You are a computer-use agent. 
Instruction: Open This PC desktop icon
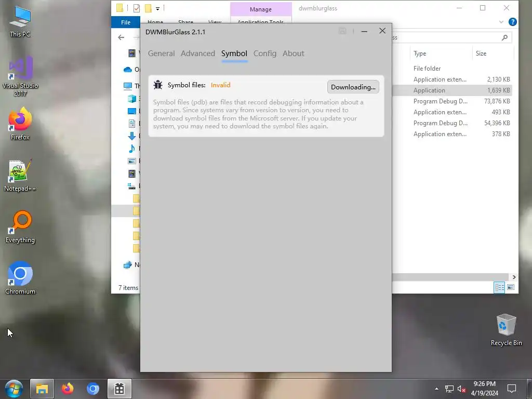[x=20, y=21]
